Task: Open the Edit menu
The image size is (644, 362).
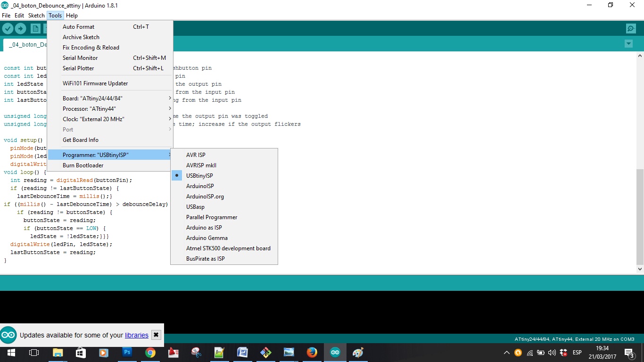Action: click(x=19, y=16)
